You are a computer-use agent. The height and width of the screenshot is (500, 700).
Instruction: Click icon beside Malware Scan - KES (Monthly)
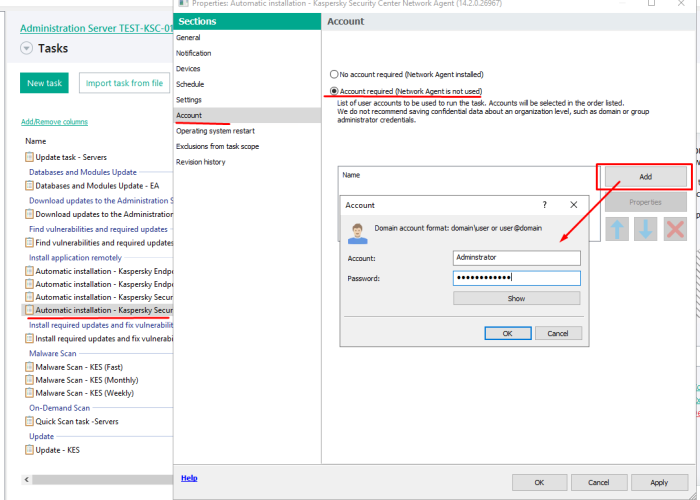[x=29, y=379]
